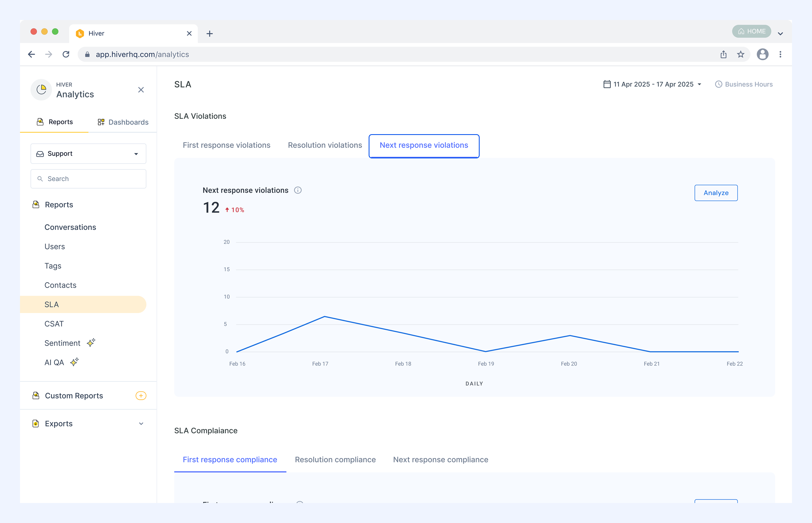Close the Hiver Analytics sidebar panel
The height and width of the screenshot is (523, 812).
141,90
